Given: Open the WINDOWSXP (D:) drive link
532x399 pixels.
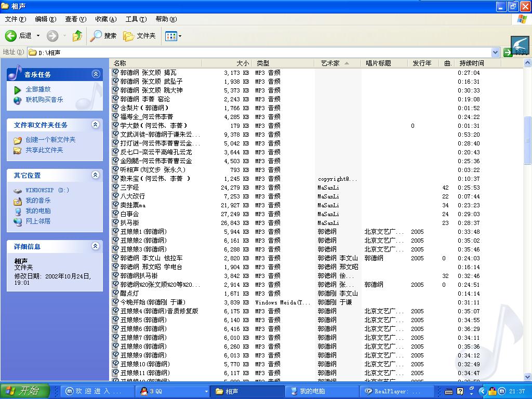Looking at the screenshot, I should [47, 190].
